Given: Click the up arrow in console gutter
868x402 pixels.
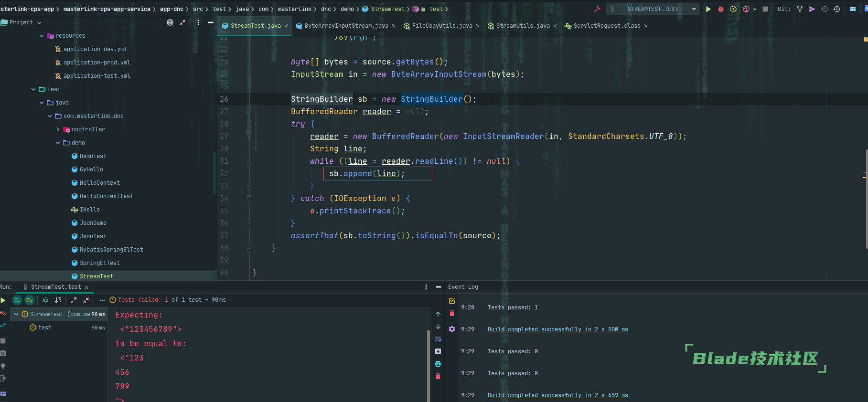Looking at the screenshot, I should 438,314.
